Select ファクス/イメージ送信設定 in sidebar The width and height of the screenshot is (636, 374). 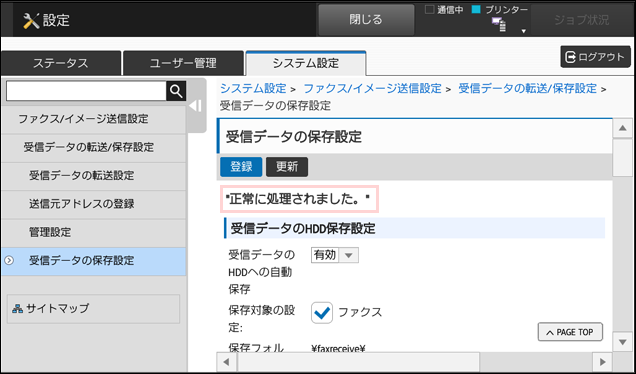94,119
